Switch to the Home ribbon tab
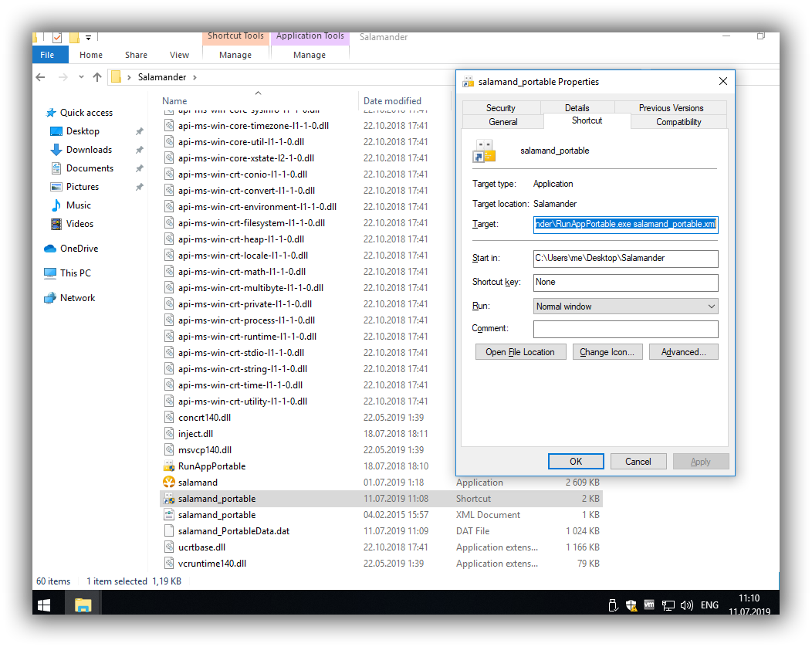Screen dimensions: 812x647 tap(91, 55)
